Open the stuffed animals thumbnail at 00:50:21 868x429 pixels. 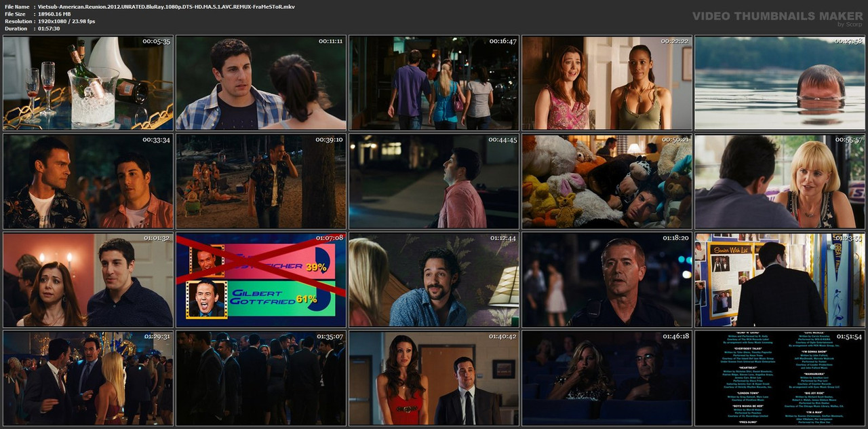click(607, 181)
